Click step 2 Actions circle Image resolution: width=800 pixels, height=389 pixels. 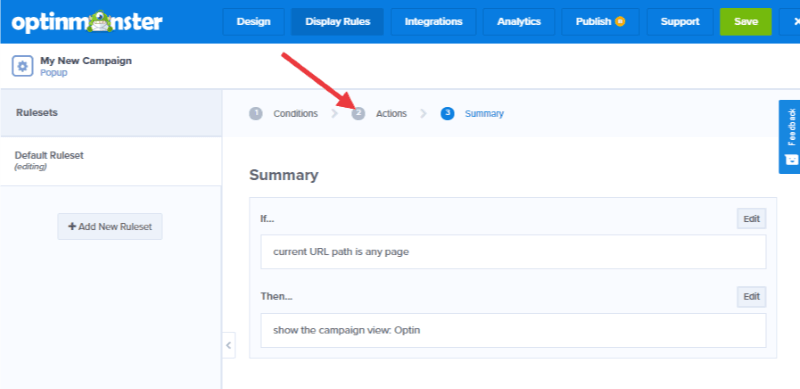tap(359, 113)
